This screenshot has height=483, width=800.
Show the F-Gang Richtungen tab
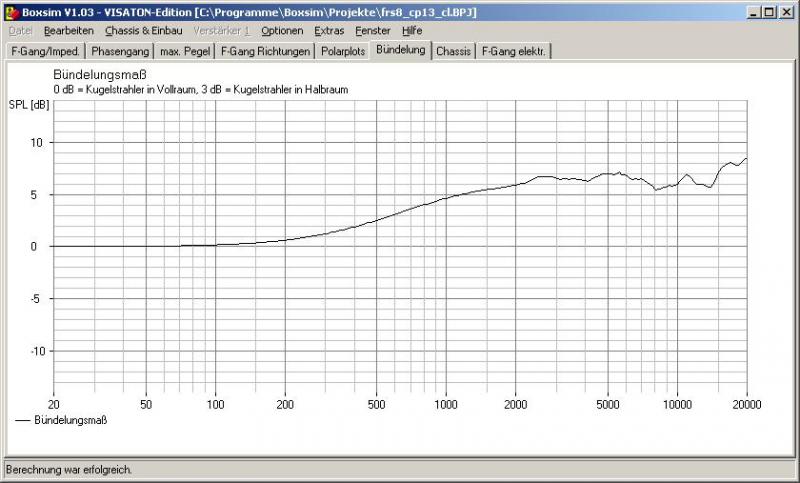coord(265,51)
